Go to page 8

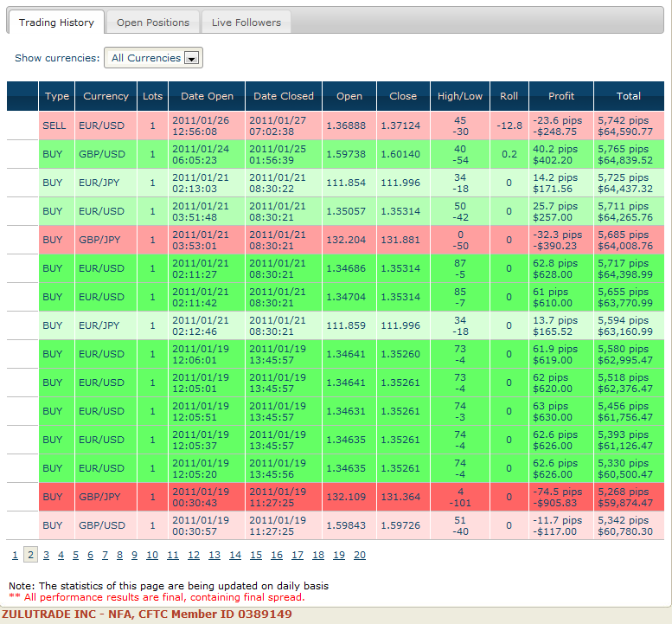pyautogui.click(x=119, y=555)
